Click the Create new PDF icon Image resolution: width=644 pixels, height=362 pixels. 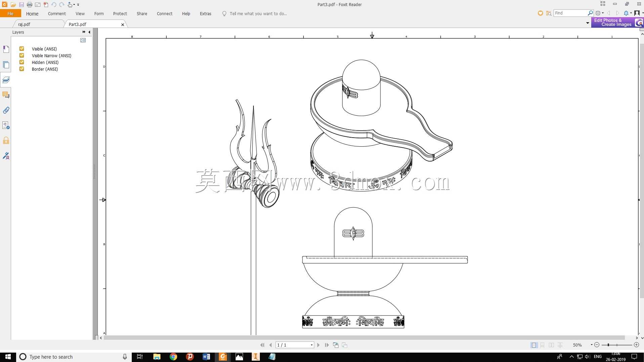(46, 5)
